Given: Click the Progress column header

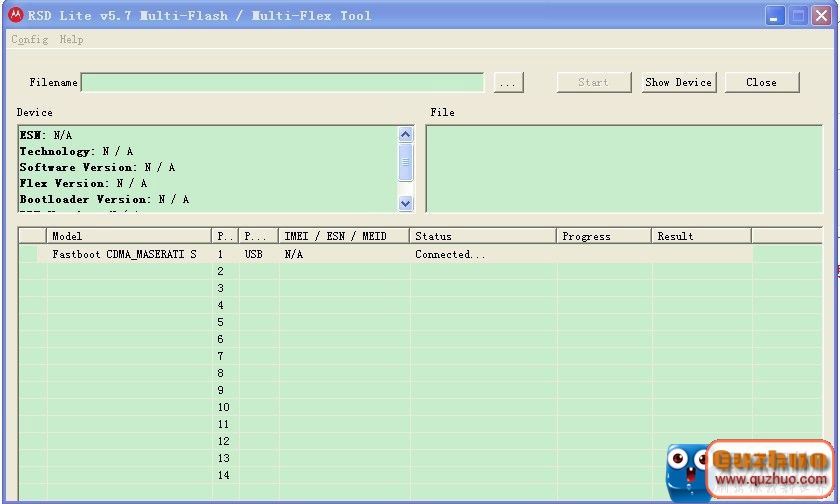Looking at the screenshot, I should (604, 236).
